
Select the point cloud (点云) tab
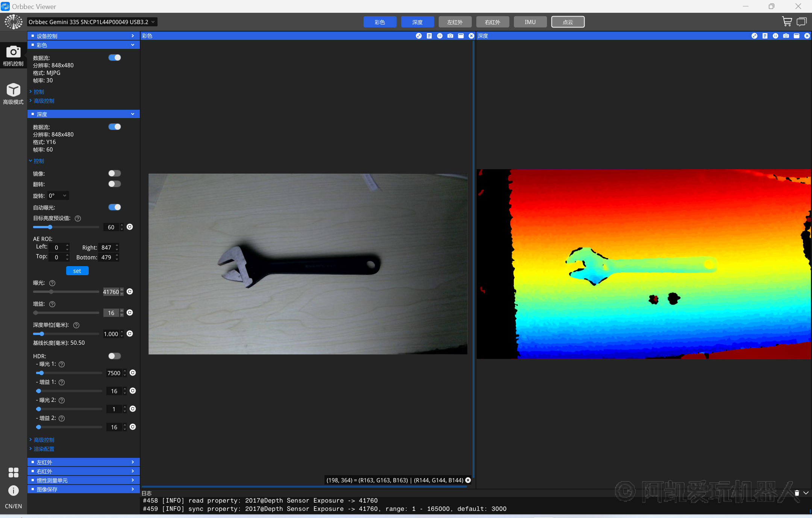(x=568, y=22)
